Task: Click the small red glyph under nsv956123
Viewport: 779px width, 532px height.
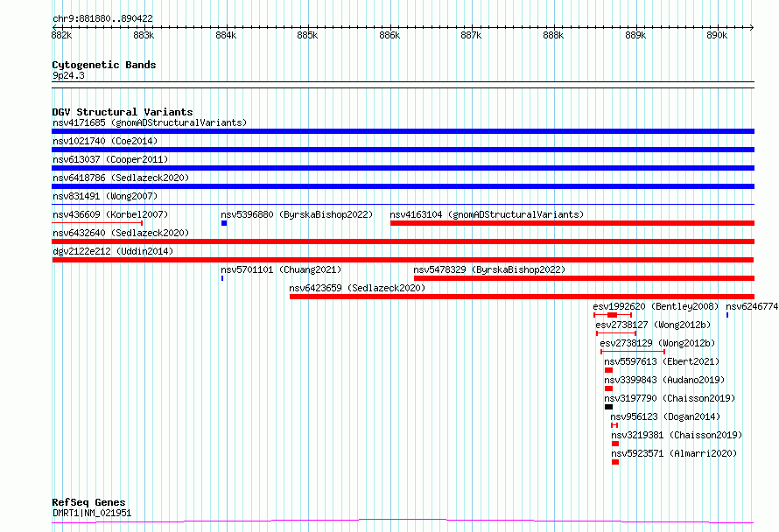Action: 614,425
